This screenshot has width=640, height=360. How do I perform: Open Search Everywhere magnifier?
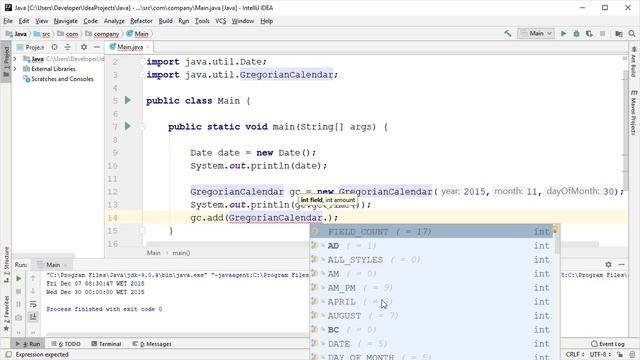click(632, 33)
